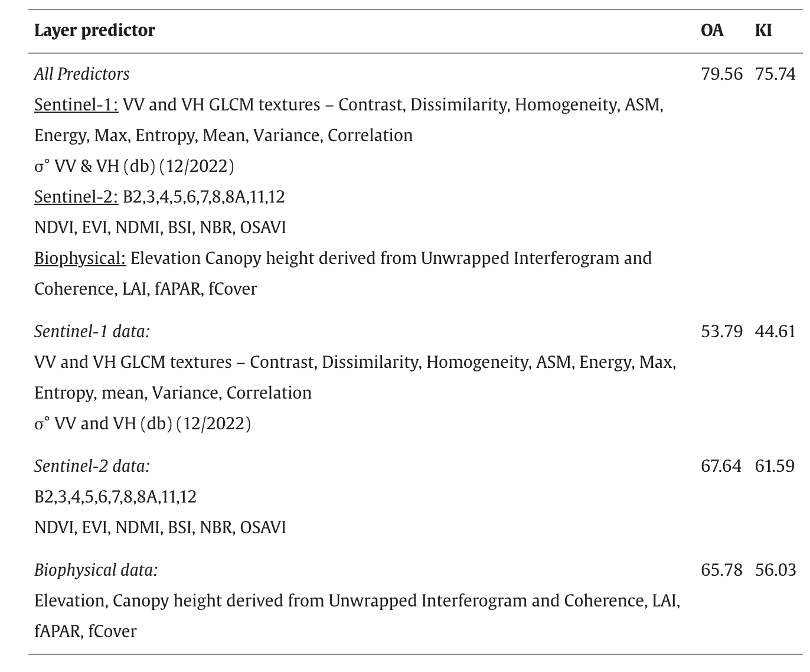Select the Biophysical data: row heading
Viewport: 810px width, 672px height.
[96, 570]
